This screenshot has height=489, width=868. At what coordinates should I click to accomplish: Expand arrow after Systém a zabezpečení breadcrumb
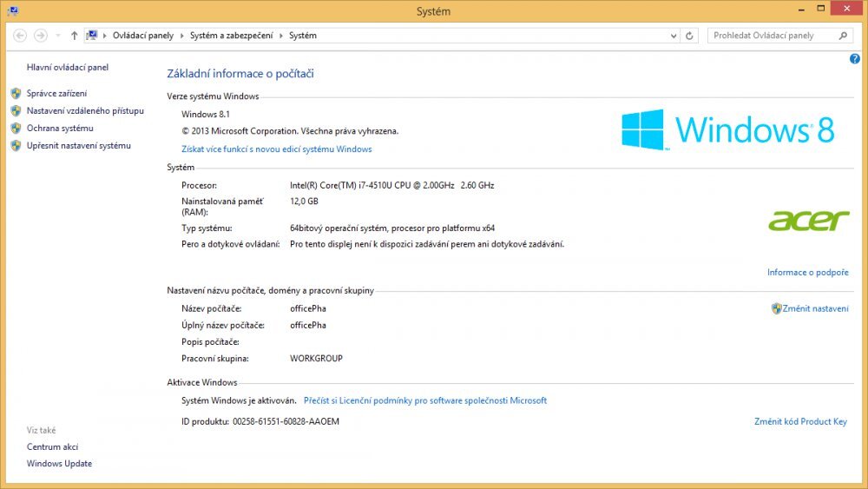[x=280, y=36]
